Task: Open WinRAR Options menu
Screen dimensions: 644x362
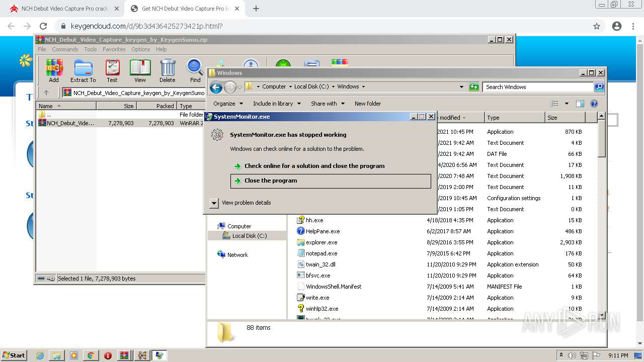Action: pos(141,49)
